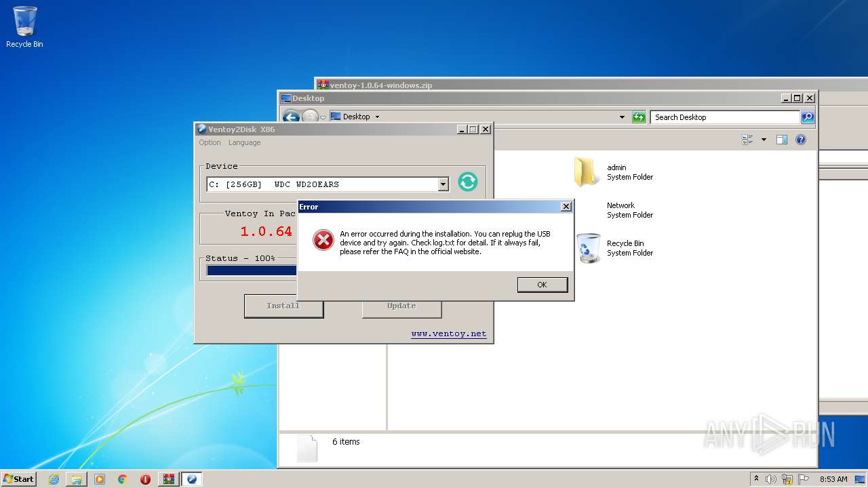The width and height of the screenshot is (868, 488).
Task: Click the green refresh button in address bar
Action: [x=639, y=117]
